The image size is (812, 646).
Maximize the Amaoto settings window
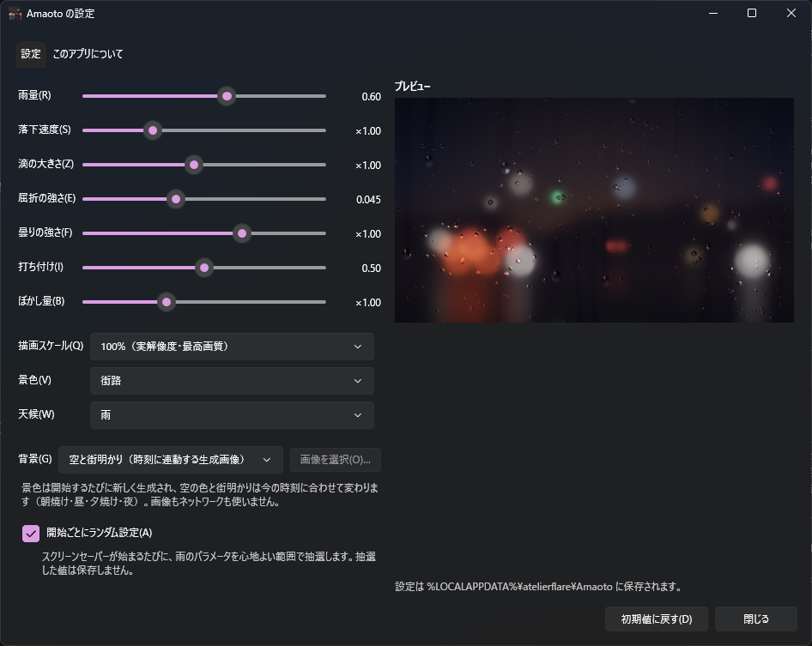click(x=752, y=13)
